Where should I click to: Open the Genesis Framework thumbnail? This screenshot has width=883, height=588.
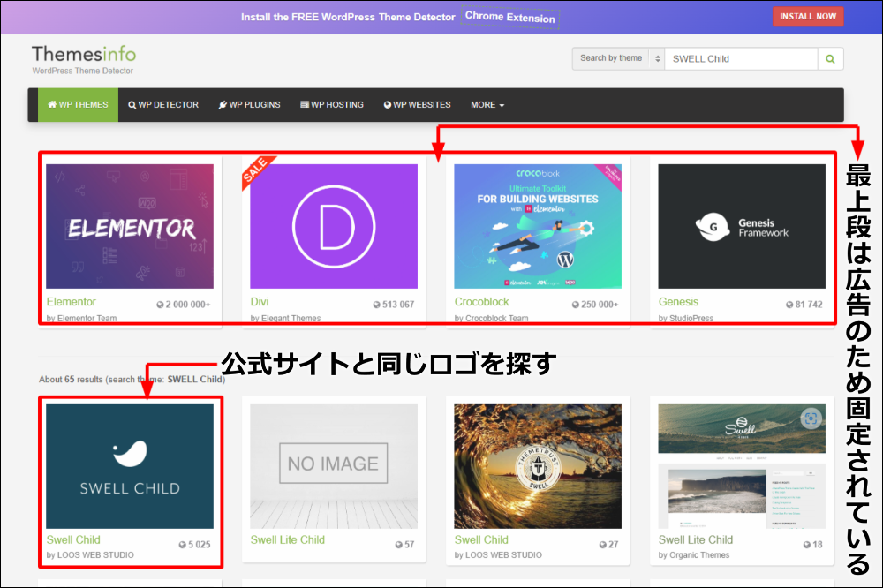pyautogui.click(x=742, y=226)
